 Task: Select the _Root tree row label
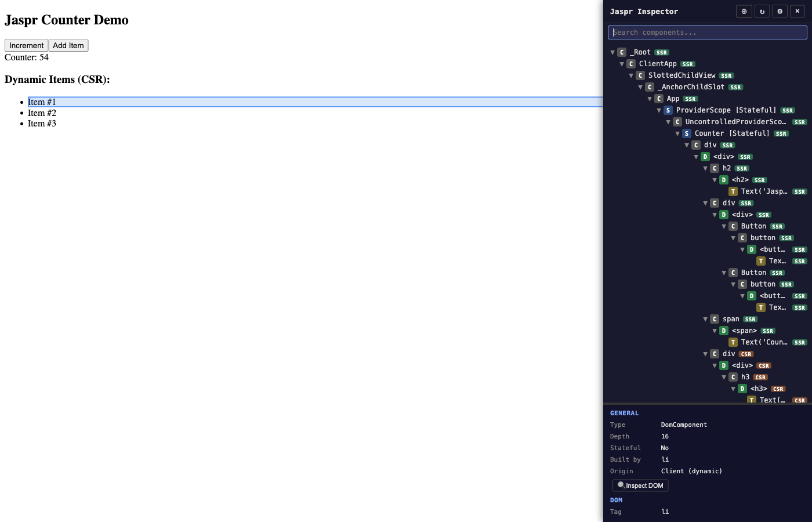pos(640,52)
